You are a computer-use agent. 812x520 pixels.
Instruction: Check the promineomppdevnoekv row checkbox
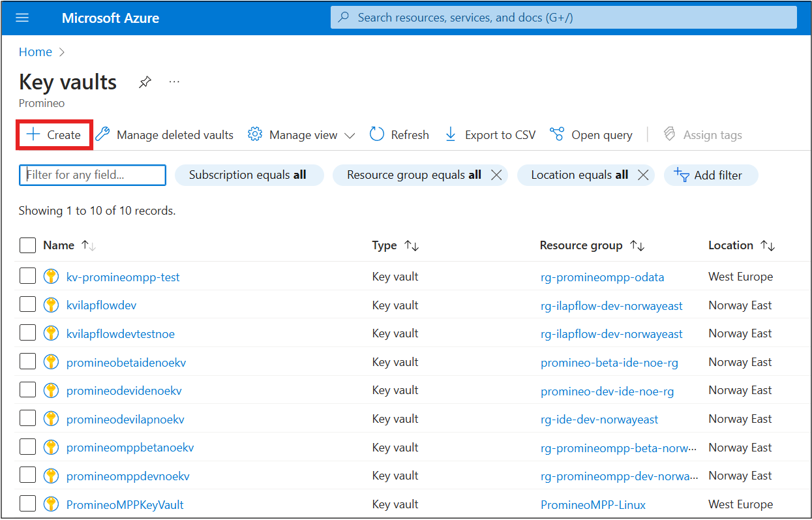click(27, 476)
